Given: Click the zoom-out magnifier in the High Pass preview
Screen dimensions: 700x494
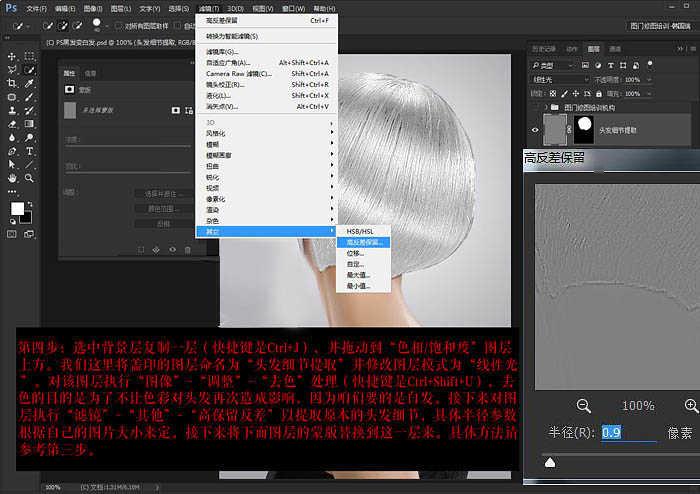Looking at the screenshot, I should point(584,405).
